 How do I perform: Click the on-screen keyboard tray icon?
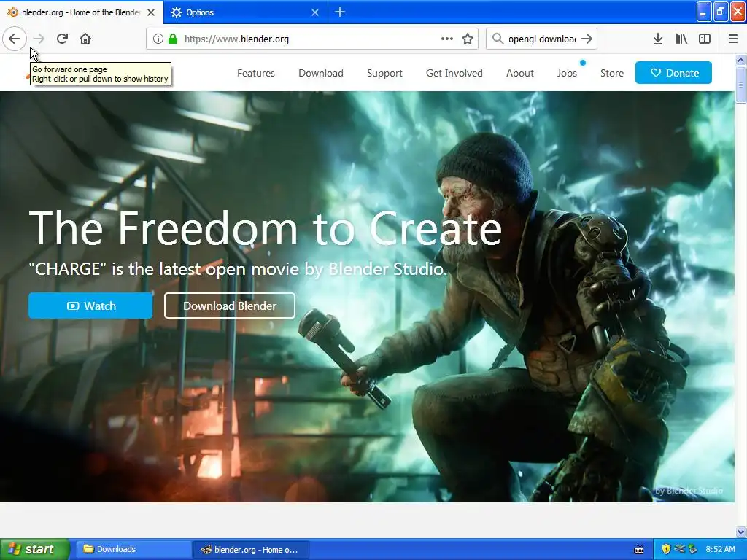click(639, 550)
